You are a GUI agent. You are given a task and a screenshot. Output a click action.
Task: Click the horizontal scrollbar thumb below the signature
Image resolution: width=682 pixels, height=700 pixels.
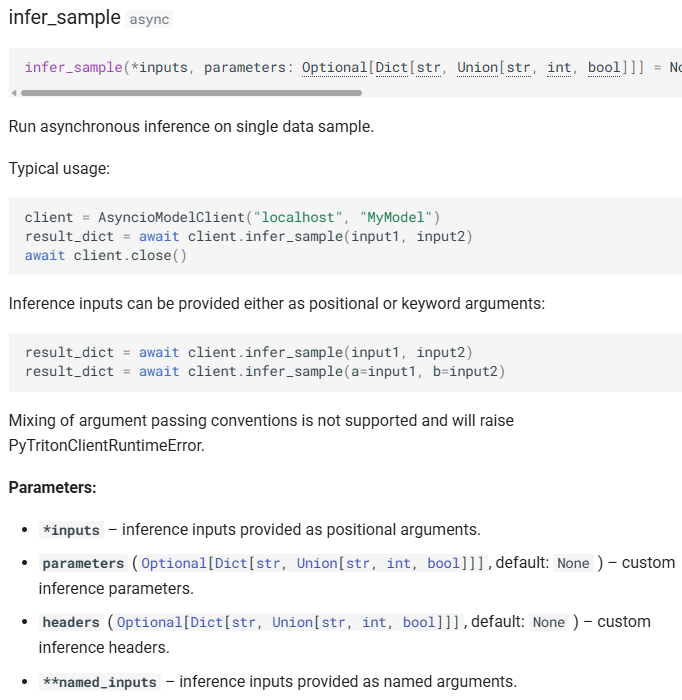(190, 93)
